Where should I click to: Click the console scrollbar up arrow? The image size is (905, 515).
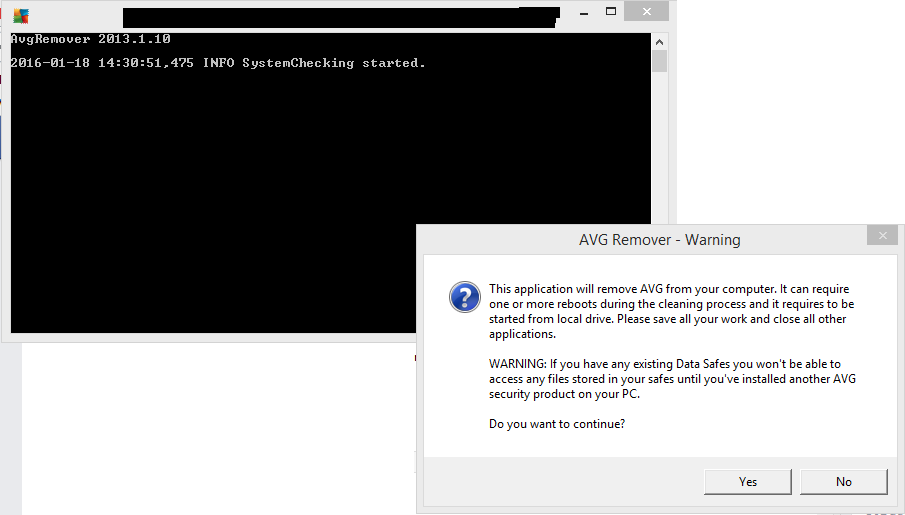(659, 42)
